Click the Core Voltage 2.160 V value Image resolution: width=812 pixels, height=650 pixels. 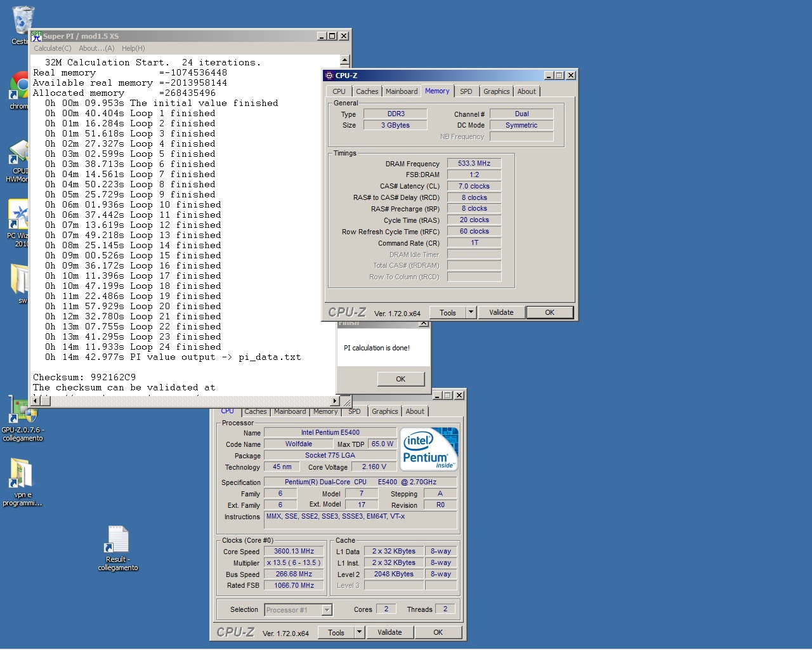pos(374,467)
